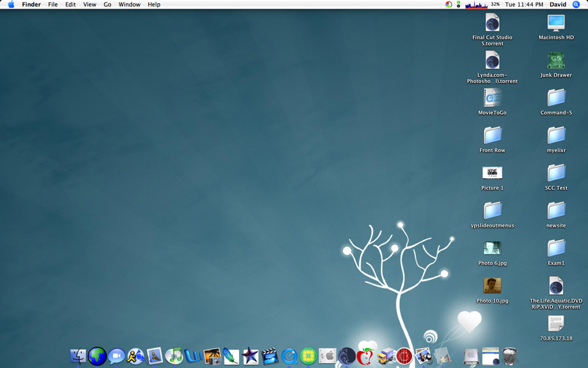Open the Window menu
Screen dimensions: 588x368
coord(129,5)
